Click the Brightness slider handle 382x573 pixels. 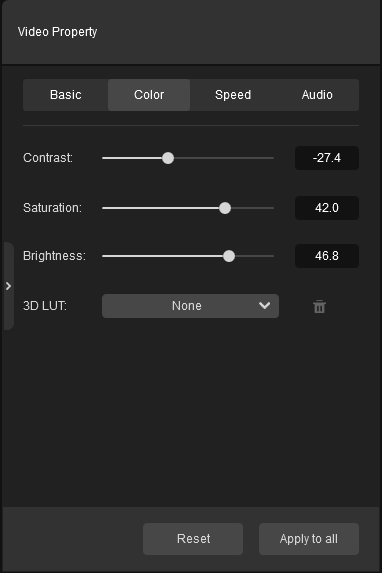229,256
